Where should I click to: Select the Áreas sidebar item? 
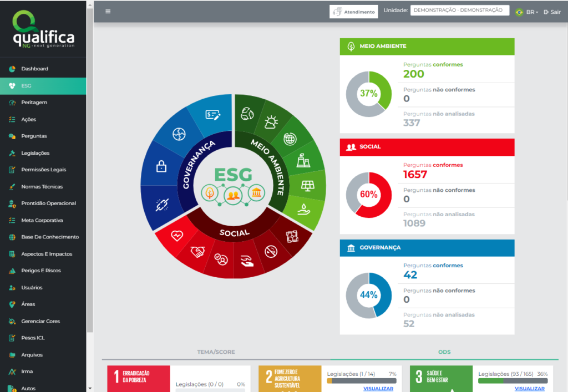[x=28, y=304]
